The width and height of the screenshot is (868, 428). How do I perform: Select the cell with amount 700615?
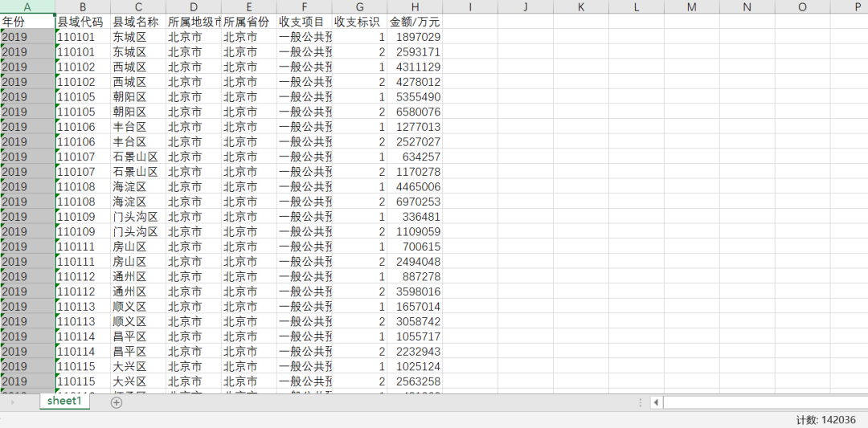(416, 246)
